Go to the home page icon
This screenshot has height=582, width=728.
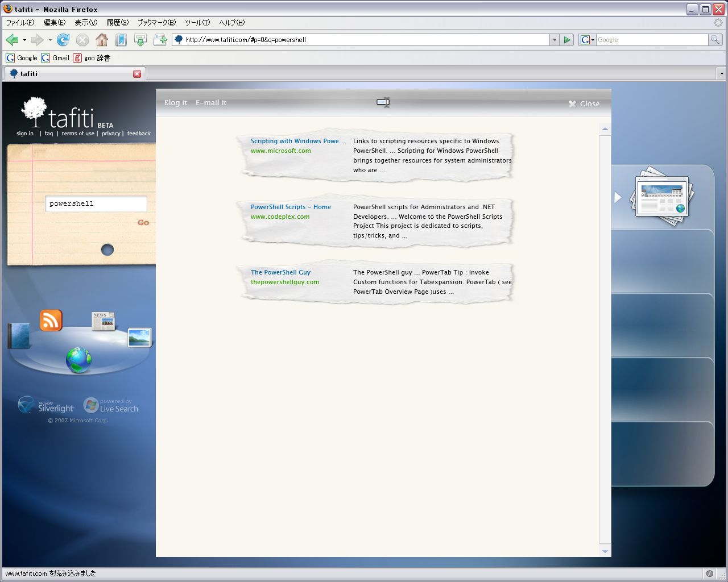102,40
